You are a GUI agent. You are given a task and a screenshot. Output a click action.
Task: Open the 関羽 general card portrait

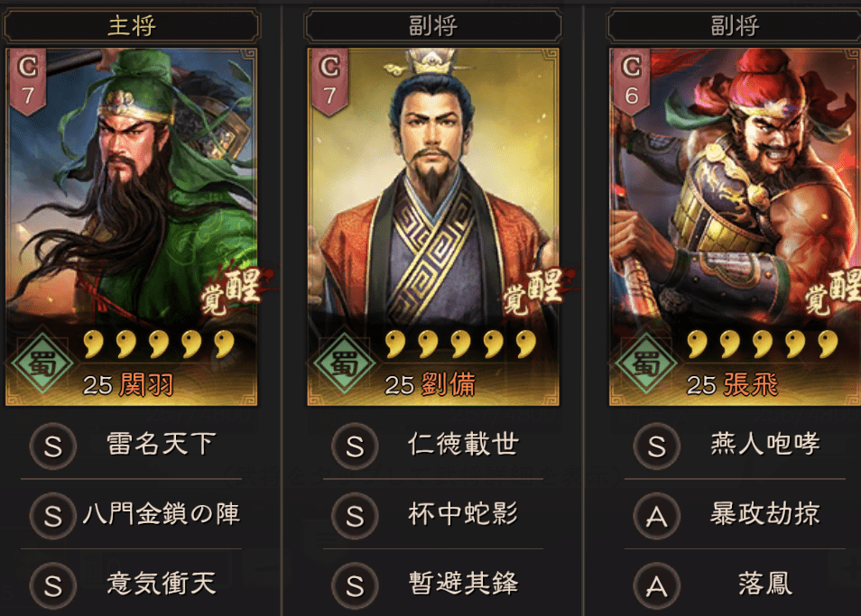click(x=131, y=227)
